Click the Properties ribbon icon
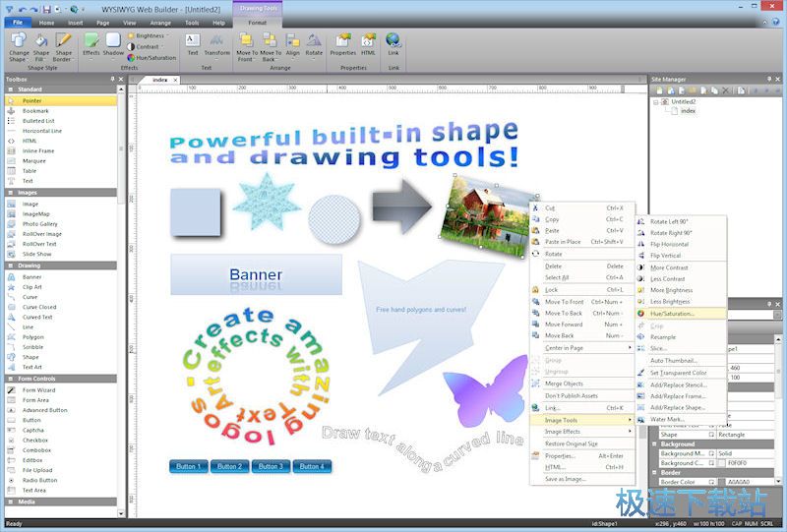787x532 pixels. pyautogui.click(x=342, y=45)
